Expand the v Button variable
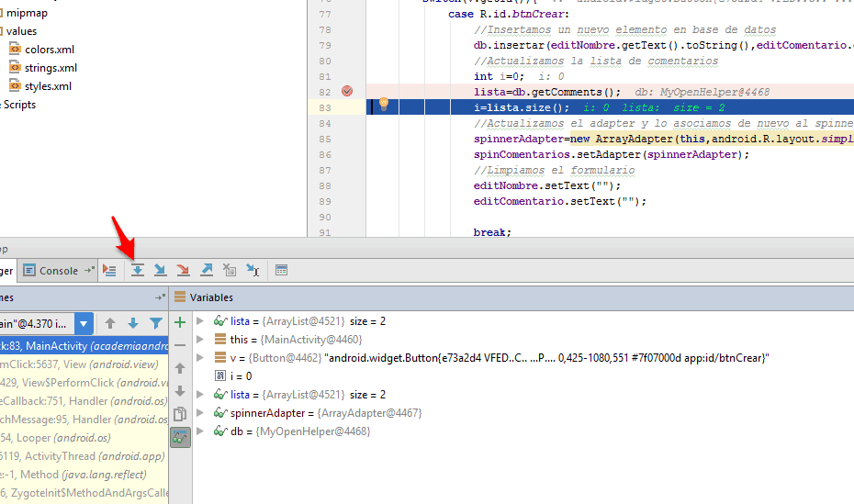Image resolution: width=854 pixels, height=504 pixels. [200, 358]
